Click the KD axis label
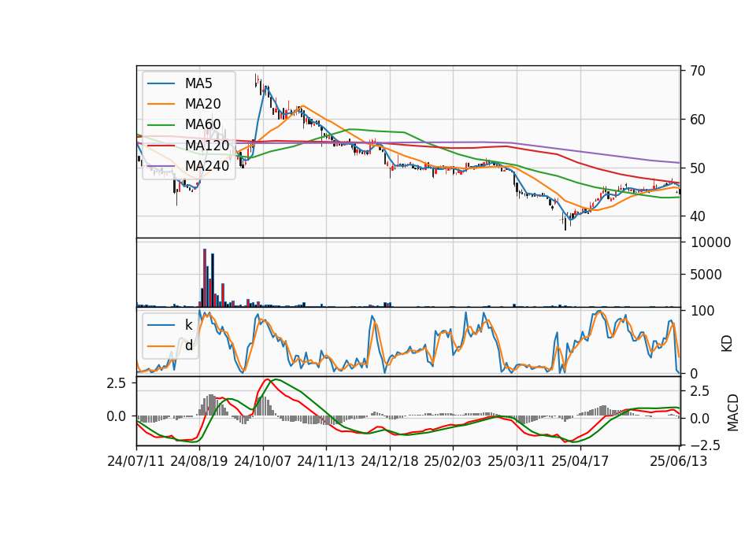756x543 pixels. [727, 343]
